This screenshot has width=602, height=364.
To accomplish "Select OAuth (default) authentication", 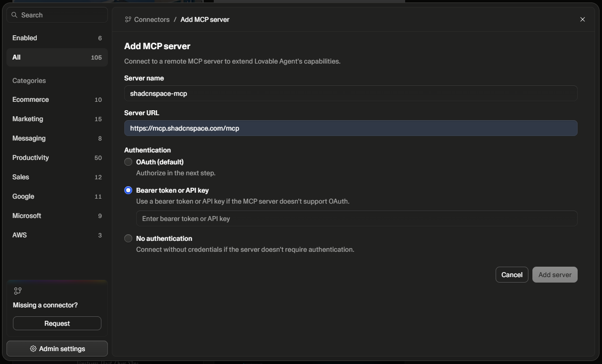I will 128,162.
